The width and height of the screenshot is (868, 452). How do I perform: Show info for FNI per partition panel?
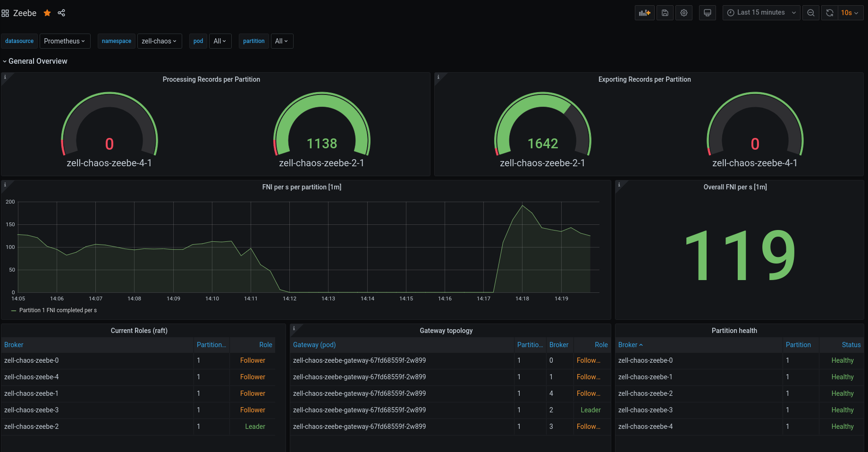coord(5,185)
